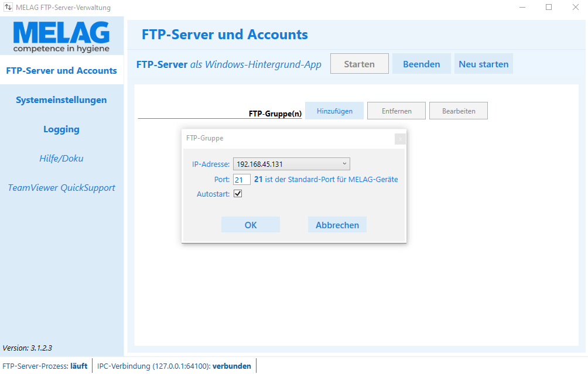Toggle the Autostart checkbox
Viewport: 588px width, 374px height.
click(x=238, y=194)
